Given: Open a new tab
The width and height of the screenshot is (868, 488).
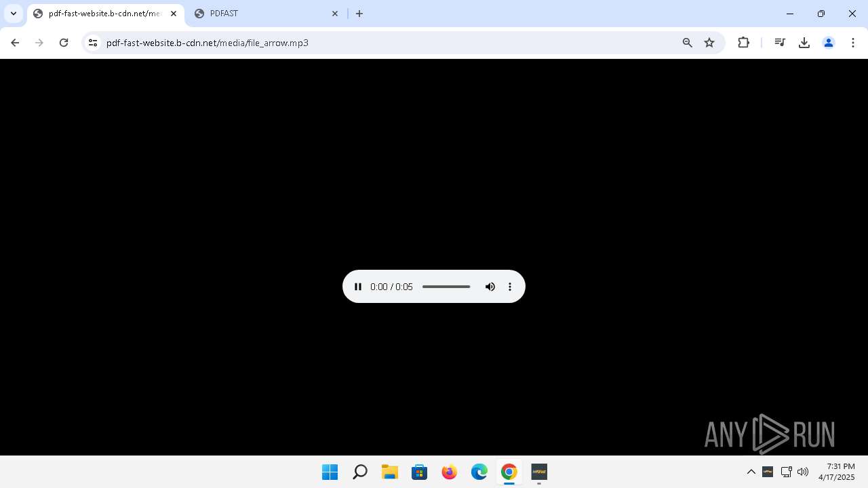Looking at the screenshot, I should (359, 14).
